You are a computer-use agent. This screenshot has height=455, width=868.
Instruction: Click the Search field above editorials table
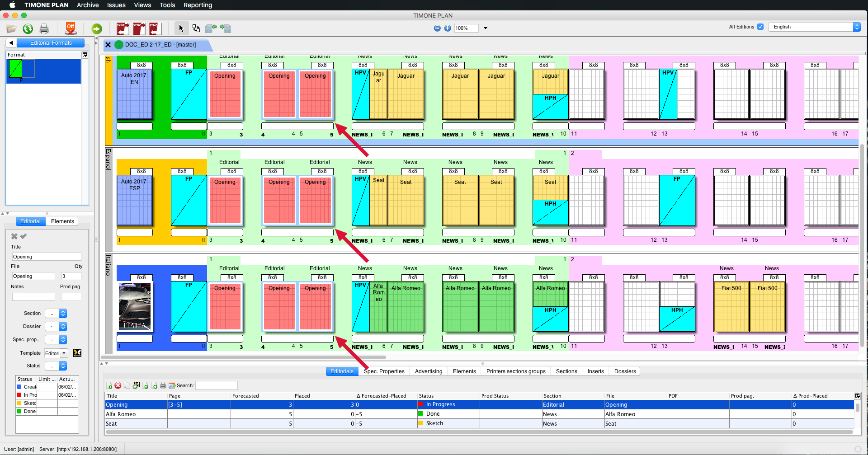(216, 385)
